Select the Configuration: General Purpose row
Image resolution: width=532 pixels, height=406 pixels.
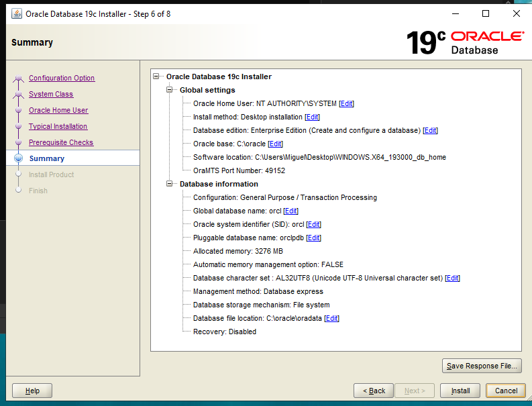285,197
